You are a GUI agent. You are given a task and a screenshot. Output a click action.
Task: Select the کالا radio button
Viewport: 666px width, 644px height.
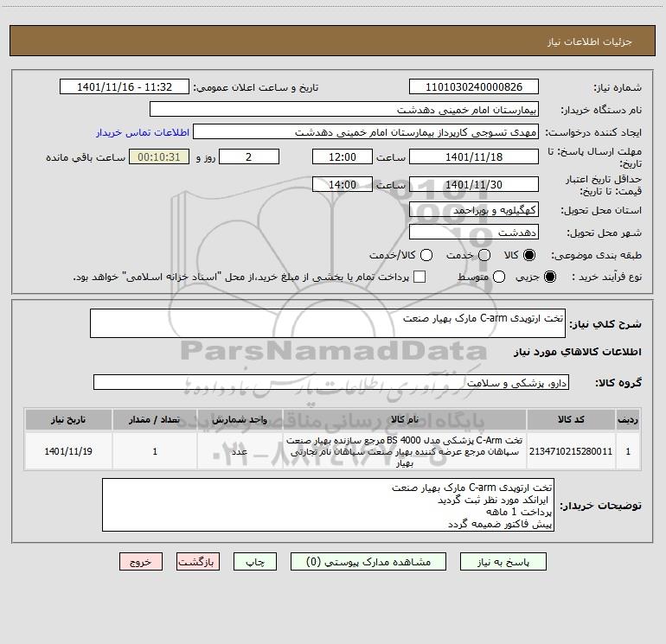click(529, 255)
